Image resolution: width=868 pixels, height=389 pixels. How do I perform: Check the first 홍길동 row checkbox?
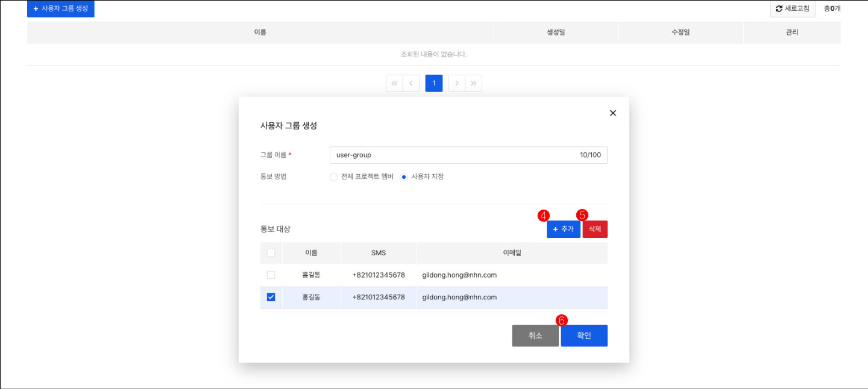click(271, 275)
